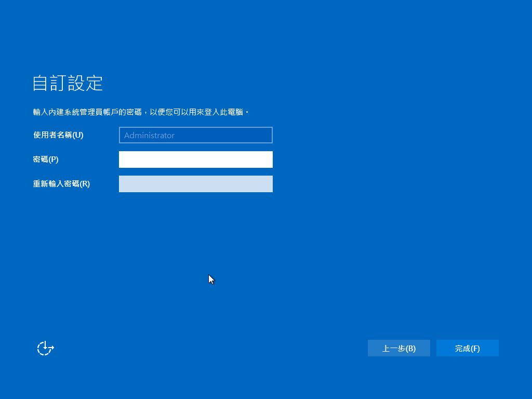Image resolution: width=532 pixels, height=399 pixels.
Task: Focus the 密碼(P) password input field
Action: click(x=195, y=159)
